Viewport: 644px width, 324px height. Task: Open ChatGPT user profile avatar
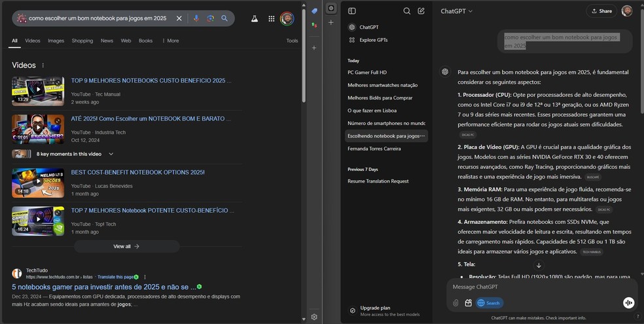coord(627,11)
